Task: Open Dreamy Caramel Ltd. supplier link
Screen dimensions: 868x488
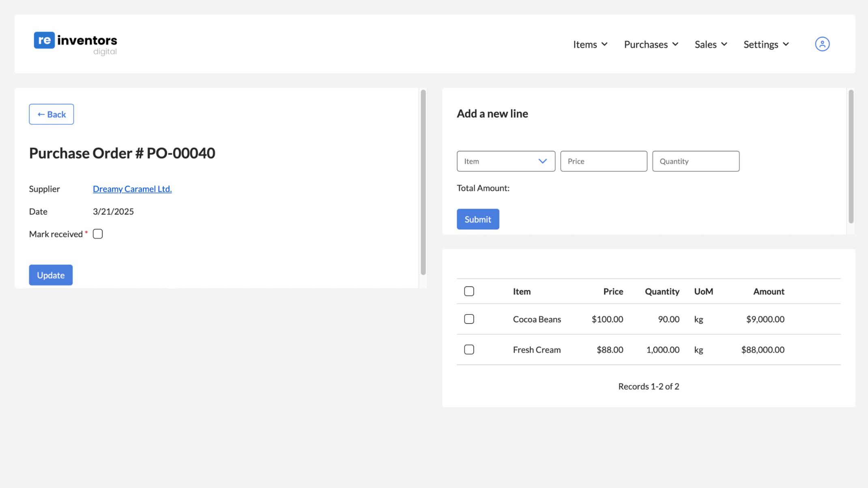Action: tap(132, 188)
